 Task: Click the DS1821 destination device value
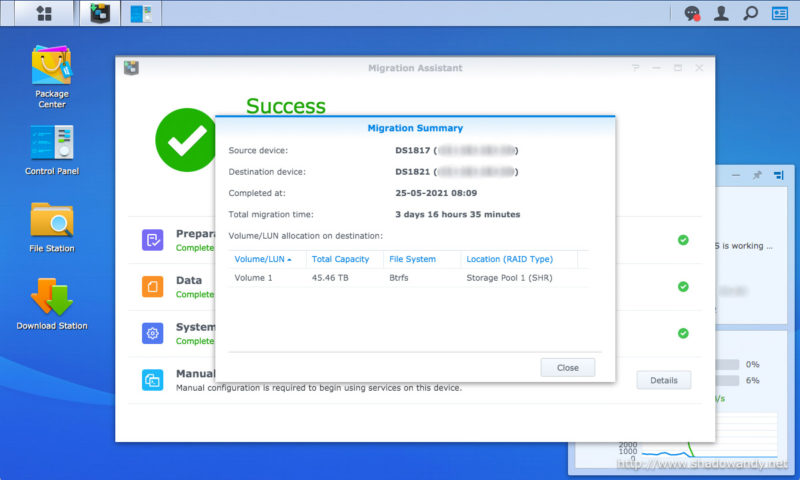(x=457, y=172)
